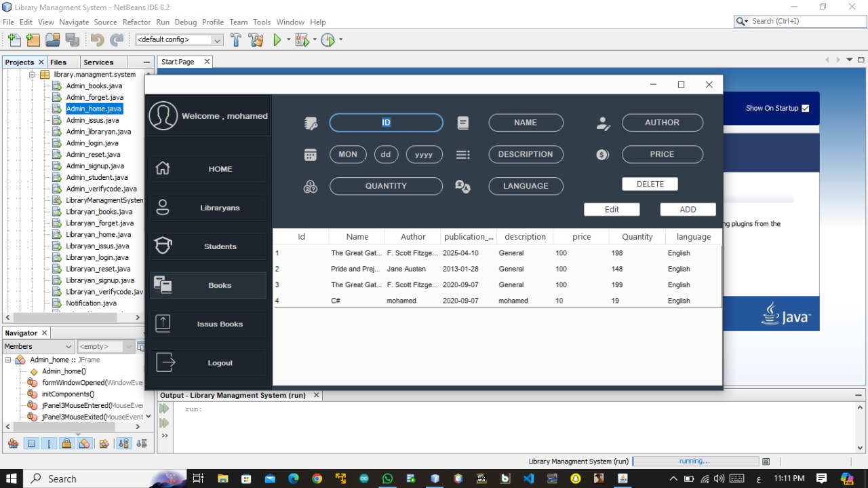The width and height of the screenshot is (868, 488).
Task: Click the calendar icon beside MON field
Action: pos(311,154)
